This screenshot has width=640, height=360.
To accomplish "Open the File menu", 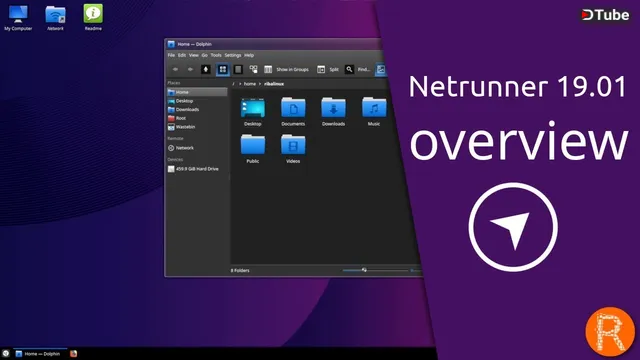I will [171, 55].
